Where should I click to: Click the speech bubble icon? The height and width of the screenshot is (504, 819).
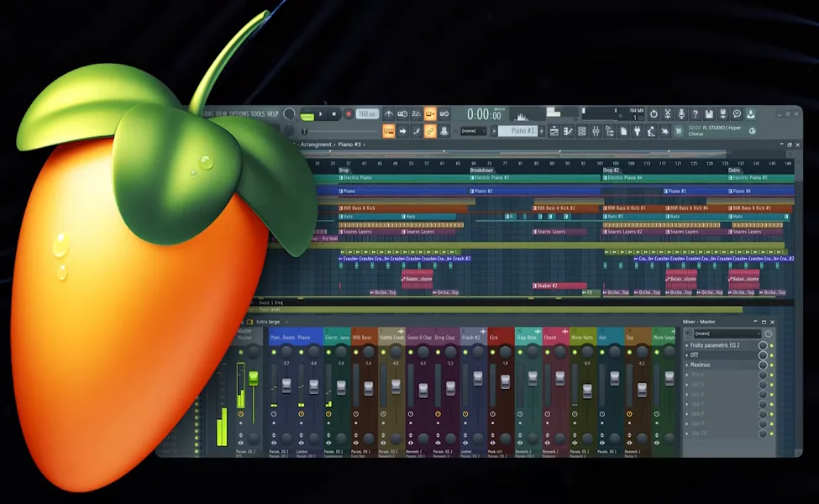click(737, 114)
